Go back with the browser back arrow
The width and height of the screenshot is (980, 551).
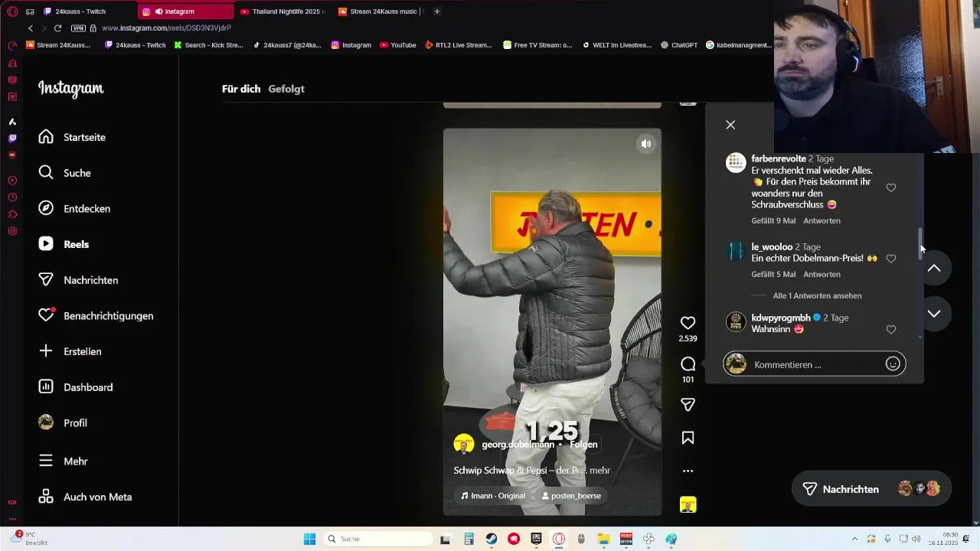click(x=31, y=28)
